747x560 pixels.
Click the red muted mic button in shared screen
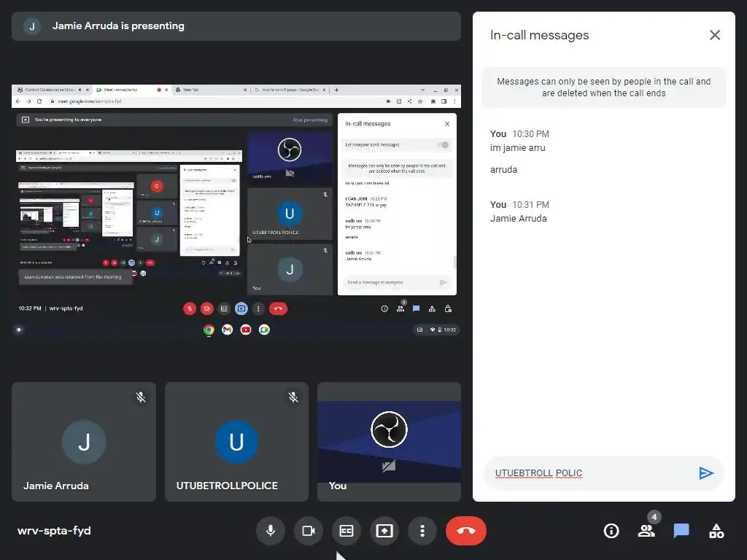click(x=190, y=308)
